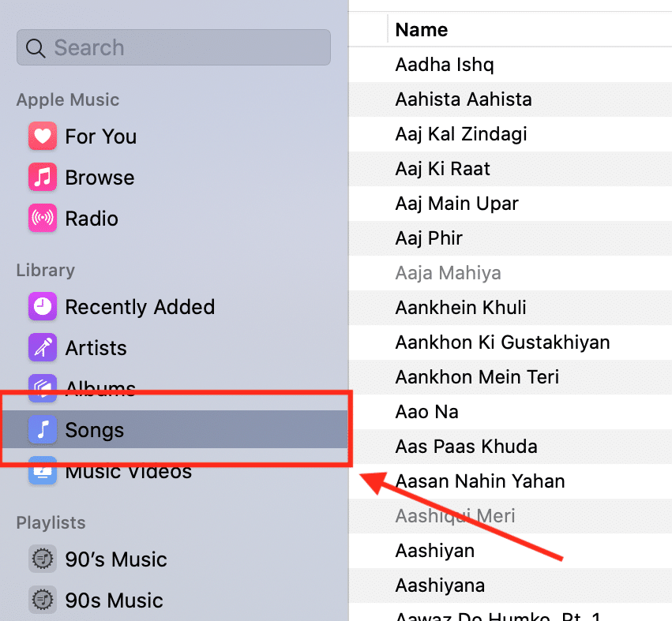
Task: Click the Playlists section header
Action: pyautogui.click(x=51, y=523)
